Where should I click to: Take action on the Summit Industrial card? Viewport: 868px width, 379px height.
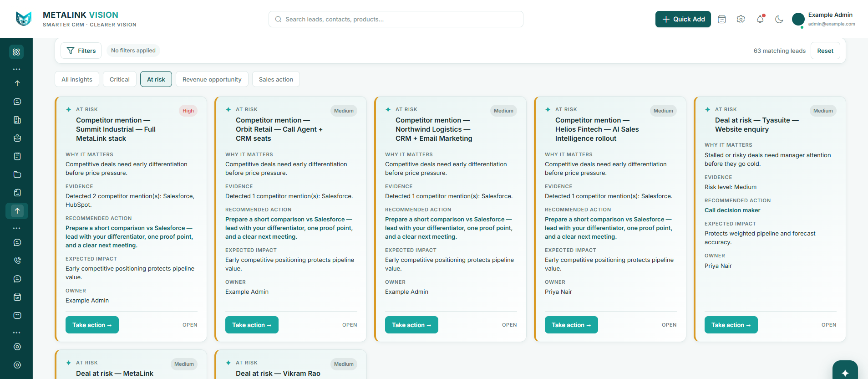(92, 325)
